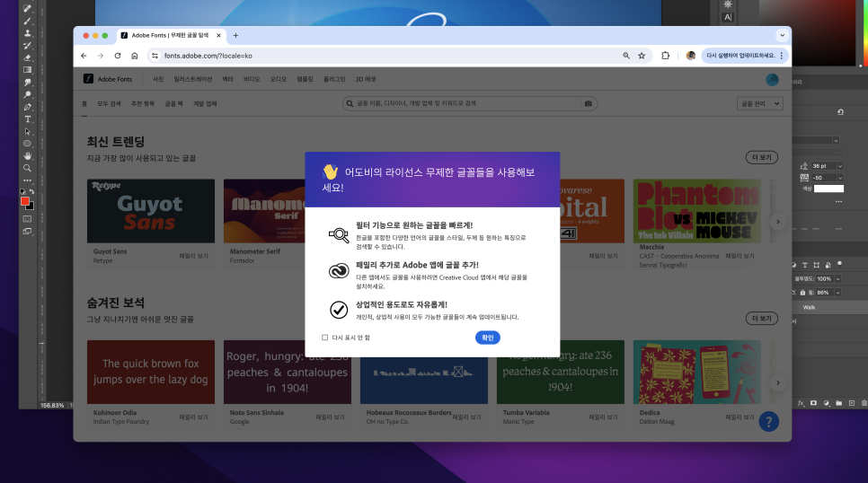This screenshot has height=483, width=868.
Task: Click next arrow in 최신 트렌딩 carousel
Action: click(x=778, y=222)
